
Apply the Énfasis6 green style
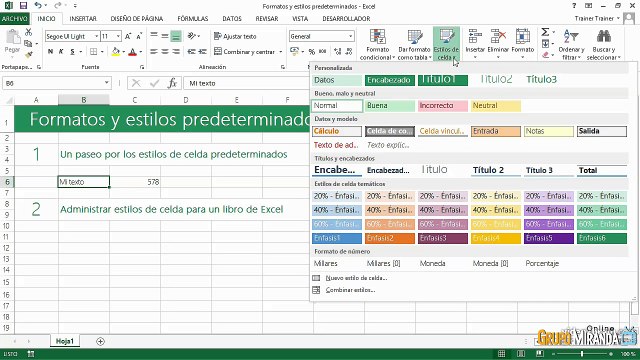click(602, 238)
